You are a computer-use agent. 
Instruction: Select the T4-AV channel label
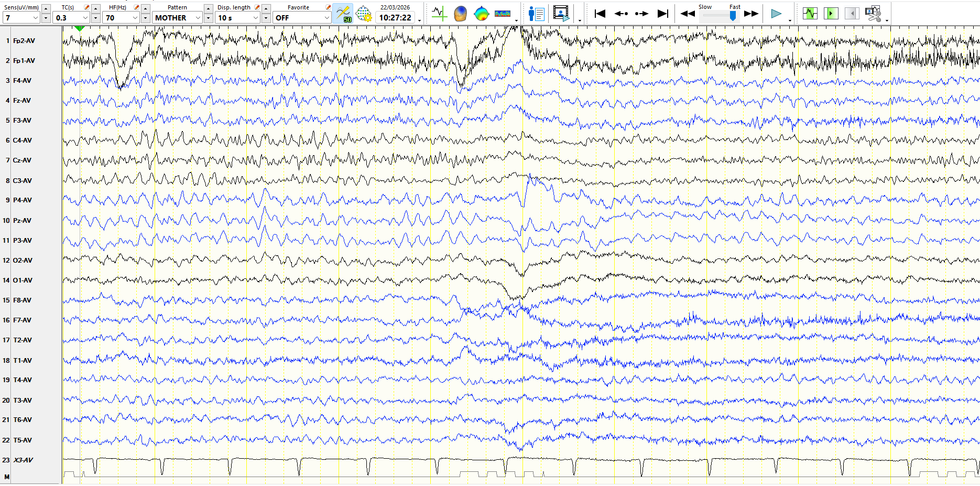[x=23, y=380]
